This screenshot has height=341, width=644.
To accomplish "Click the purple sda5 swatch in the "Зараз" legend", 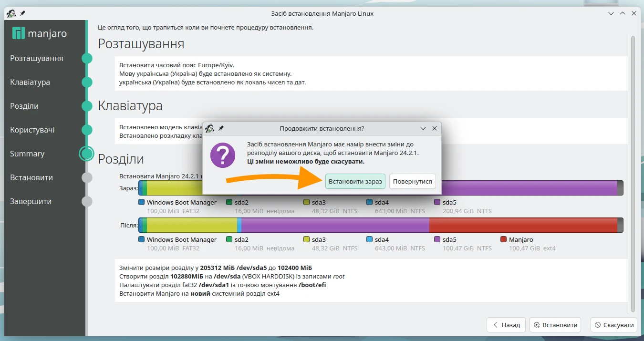I will pyautogui.click(x=437, y=202).
